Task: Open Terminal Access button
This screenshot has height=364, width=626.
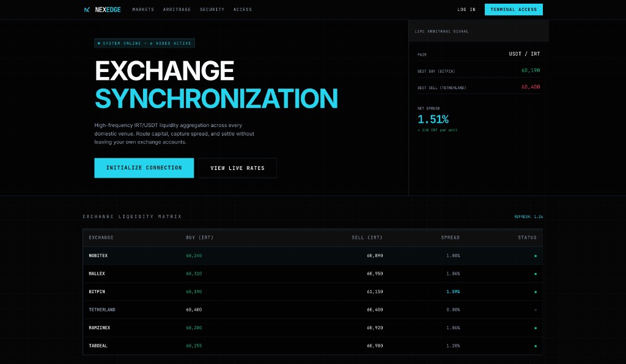Action: pos(514,10)
